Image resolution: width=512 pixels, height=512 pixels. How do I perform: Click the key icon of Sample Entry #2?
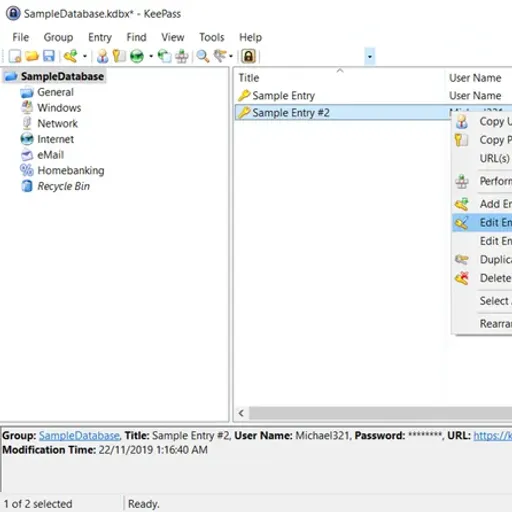tap(244, 112)
